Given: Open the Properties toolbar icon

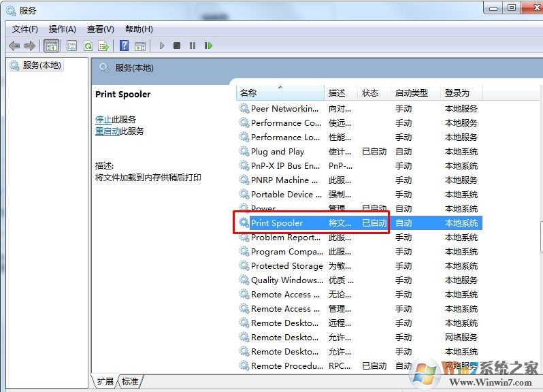Looking at the screenshot, I should tap(71, 46).
